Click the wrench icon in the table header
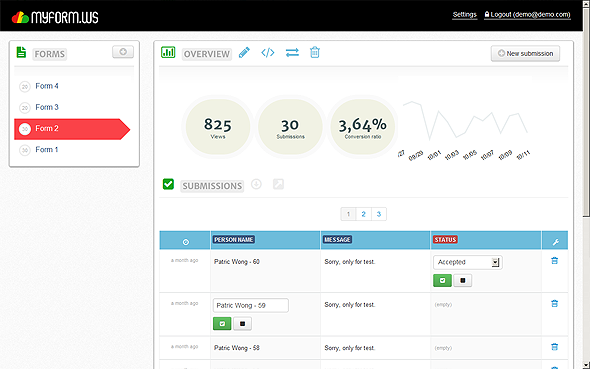Viewport: 590px width, 369px height. (555, 242)
